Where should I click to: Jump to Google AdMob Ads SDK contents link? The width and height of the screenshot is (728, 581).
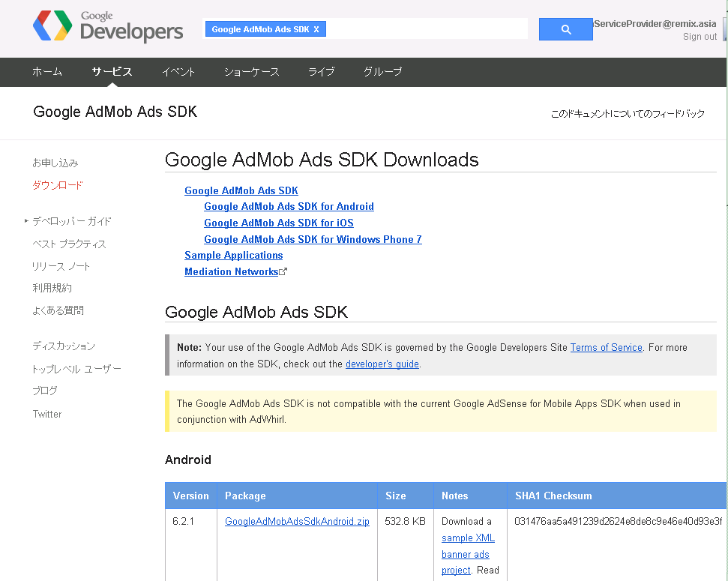tap(241, 190)
